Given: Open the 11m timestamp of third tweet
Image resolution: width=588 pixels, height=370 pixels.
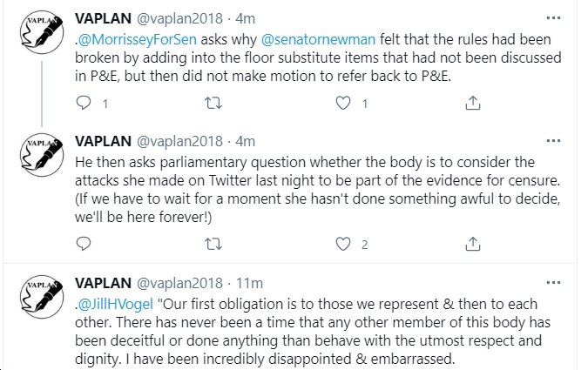Looking at the screenshot, I should click(x=249, y=283).
